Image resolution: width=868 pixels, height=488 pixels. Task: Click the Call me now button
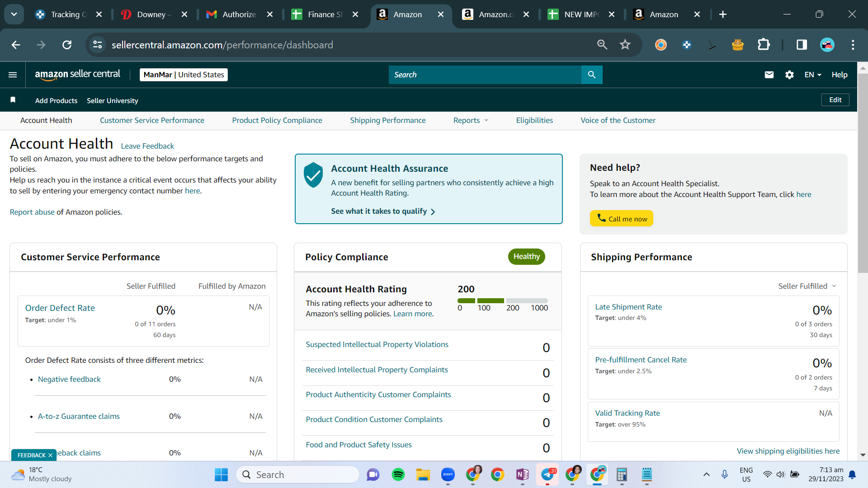click(x=622, y=219)
